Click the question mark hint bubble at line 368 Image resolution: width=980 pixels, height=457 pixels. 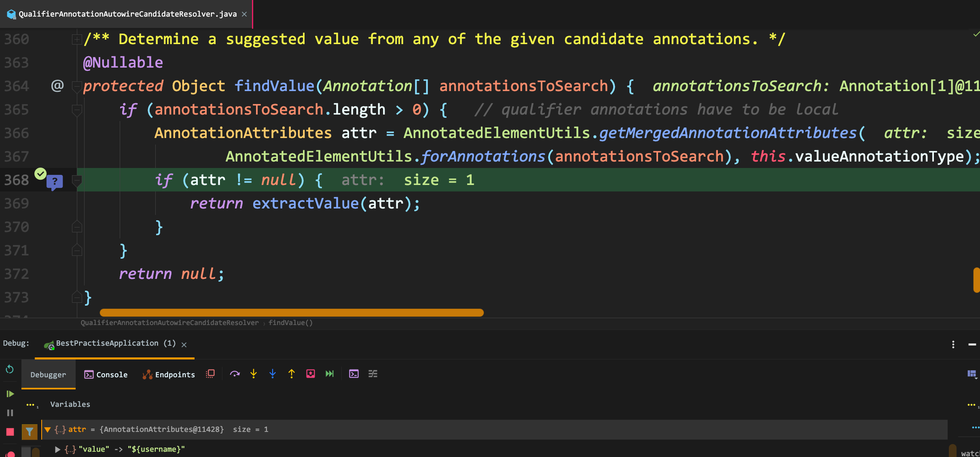[x=55, y=183]
